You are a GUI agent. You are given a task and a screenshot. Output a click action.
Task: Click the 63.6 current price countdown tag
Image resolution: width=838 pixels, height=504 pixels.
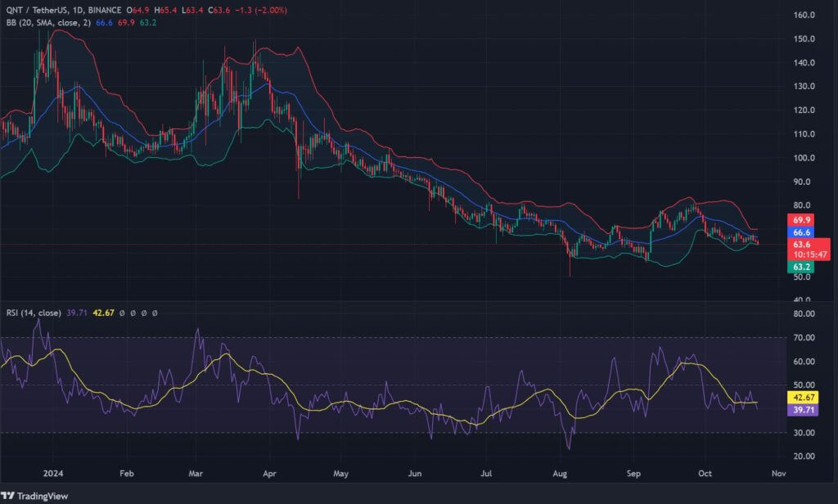[809, 249]
